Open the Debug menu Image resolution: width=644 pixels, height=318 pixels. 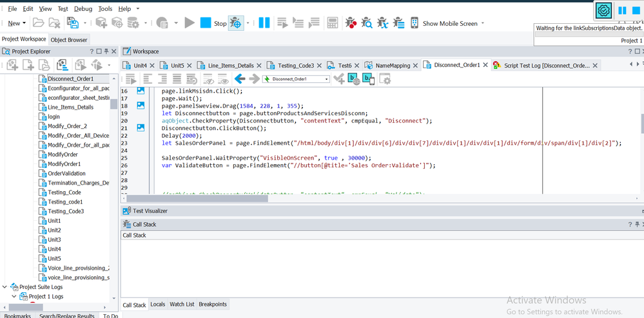83,9
